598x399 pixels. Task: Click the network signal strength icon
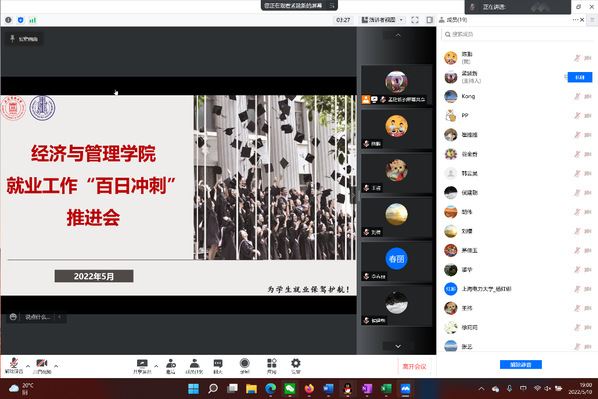click(32, 20)
